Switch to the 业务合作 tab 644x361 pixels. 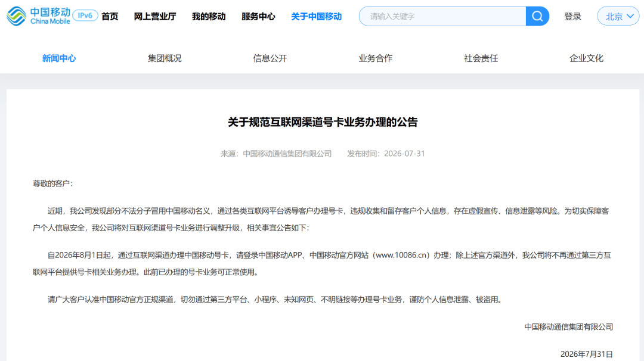(376, 58)
